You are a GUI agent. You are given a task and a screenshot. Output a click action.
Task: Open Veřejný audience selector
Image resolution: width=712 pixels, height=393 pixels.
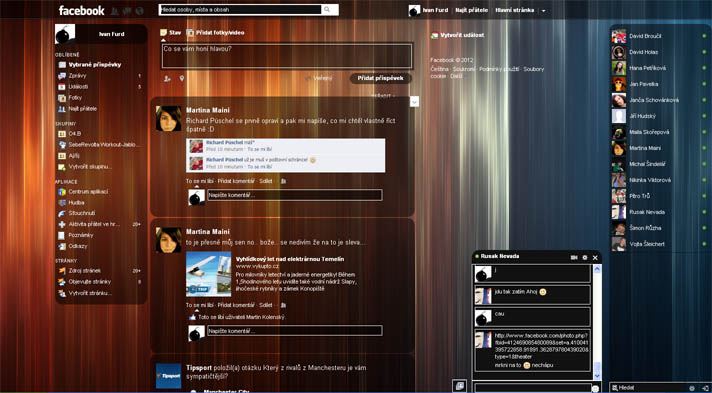[x=319, y=79]
